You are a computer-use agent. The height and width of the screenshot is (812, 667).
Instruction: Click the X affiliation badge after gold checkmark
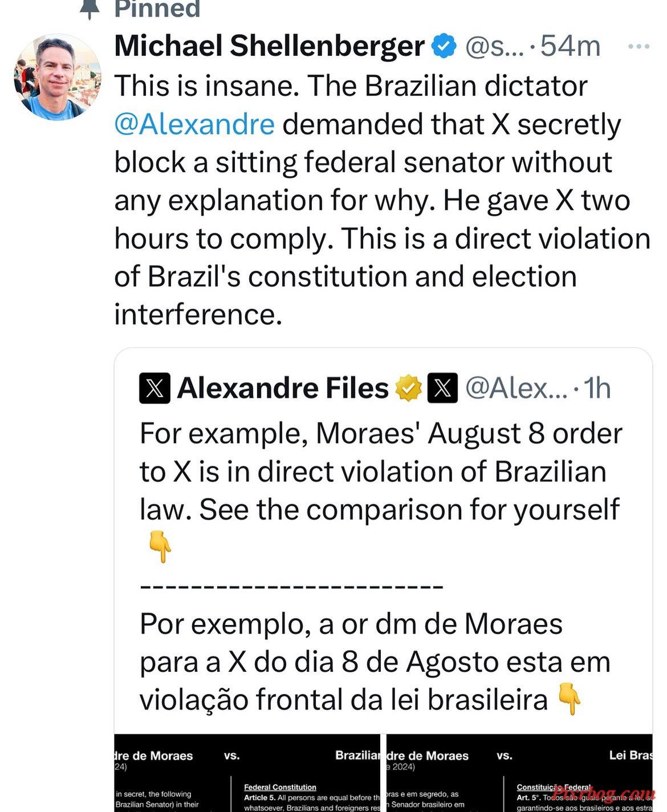[442, 388]
